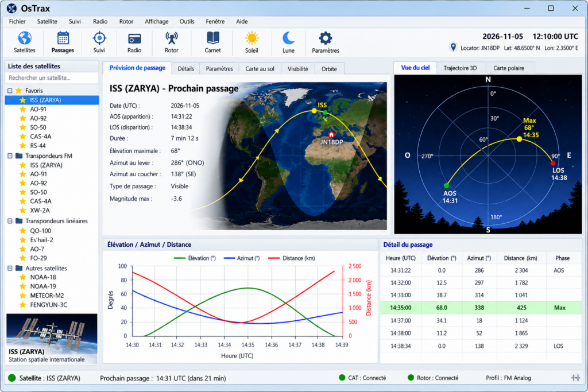Click the star icon beside RS-44
The height and width of the screenshot is (392, 588).
point(22,145)
